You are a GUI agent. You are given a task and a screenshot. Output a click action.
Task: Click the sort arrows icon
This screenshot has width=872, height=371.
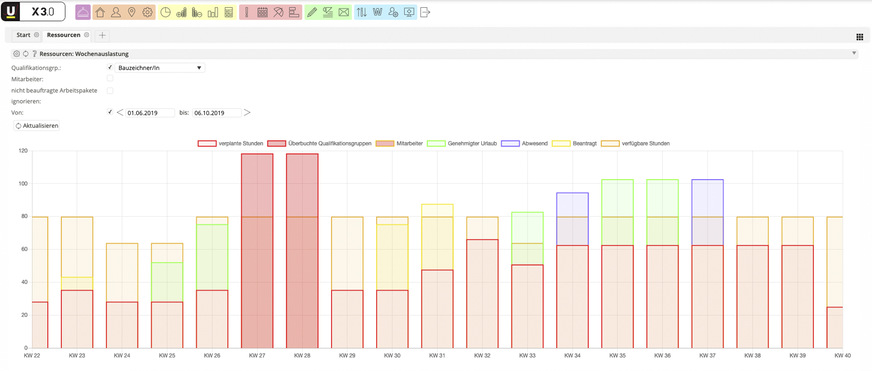(362, 12)
